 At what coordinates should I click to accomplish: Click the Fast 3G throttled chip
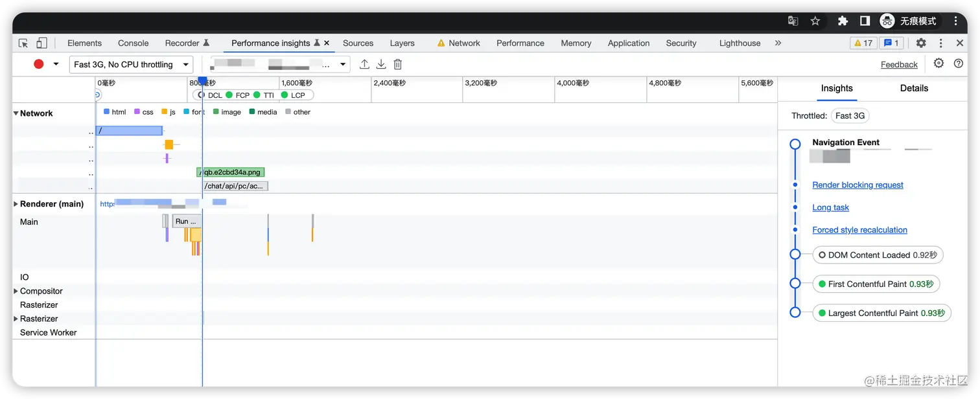click(850, 115)
